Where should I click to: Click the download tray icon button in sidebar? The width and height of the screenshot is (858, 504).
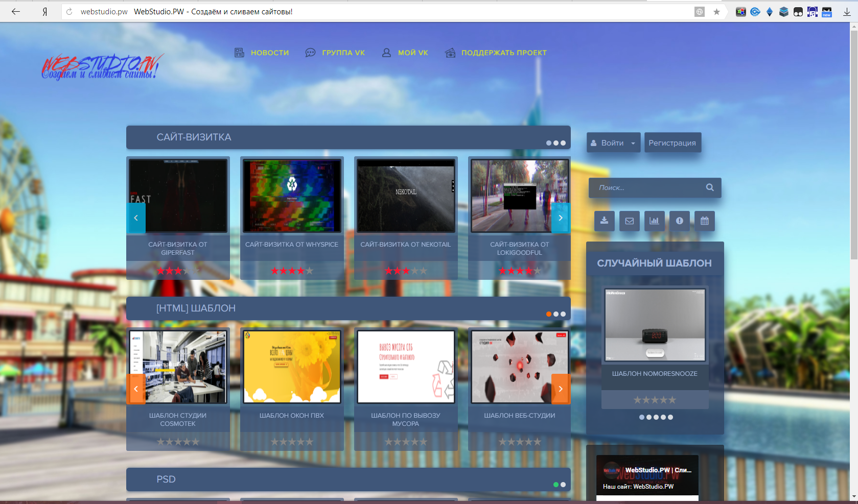click(x=604, y=221)
